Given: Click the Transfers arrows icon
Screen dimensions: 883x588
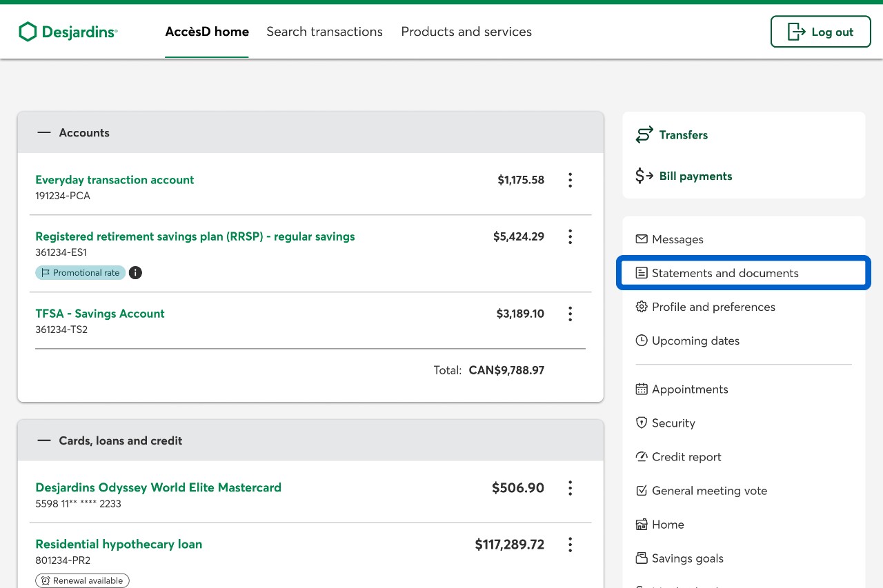Looking at the screenshot, I should pyautogui.click(x=644, y=135).
